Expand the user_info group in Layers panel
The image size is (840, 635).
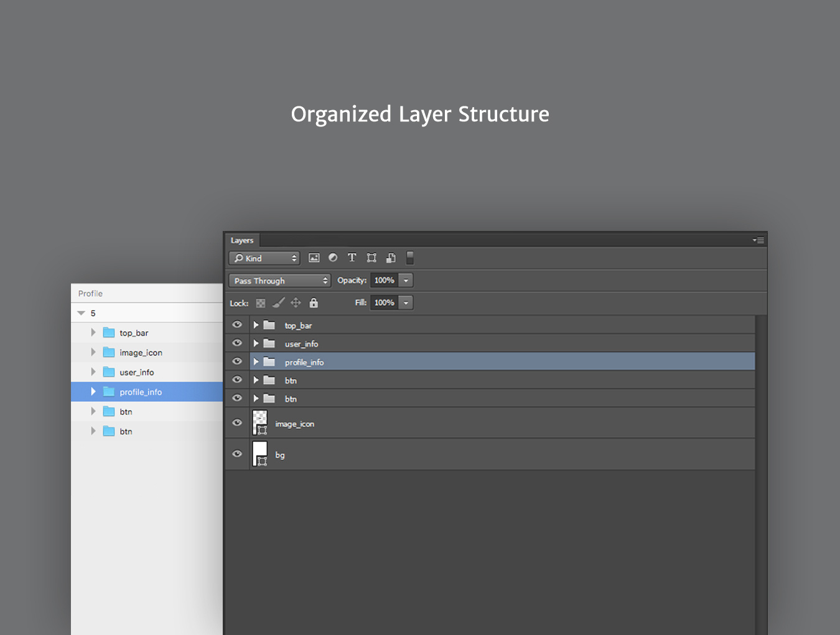[256, 344]
